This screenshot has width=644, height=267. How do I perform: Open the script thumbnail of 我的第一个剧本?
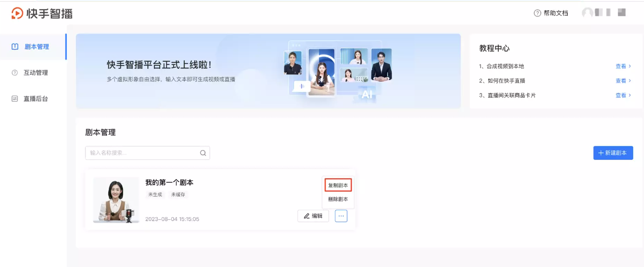click(x=116, y=200)
